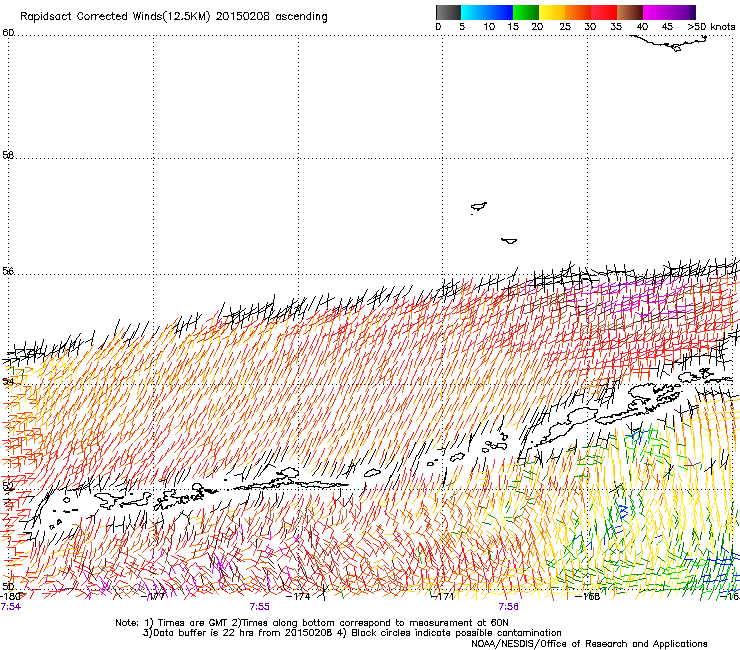Click the purple "7:56" swath time label

coord(508,607)
